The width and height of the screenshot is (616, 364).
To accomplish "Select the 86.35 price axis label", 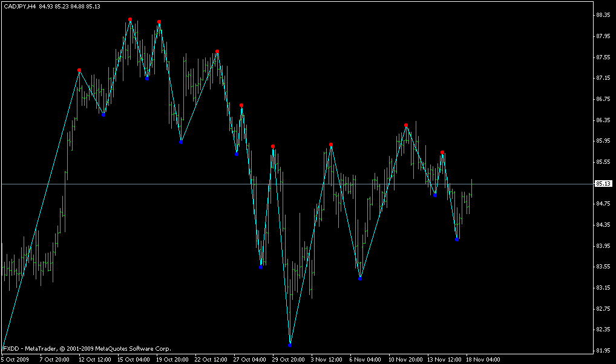I will (602, 120).
